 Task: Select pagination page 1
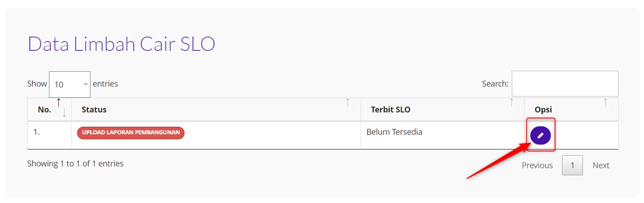572,165
